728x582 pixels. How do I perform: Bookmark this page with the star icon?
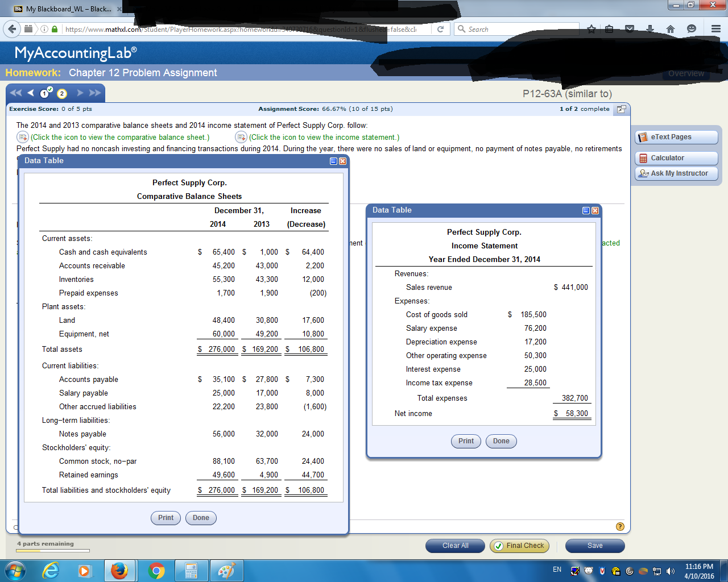(591, 29)
